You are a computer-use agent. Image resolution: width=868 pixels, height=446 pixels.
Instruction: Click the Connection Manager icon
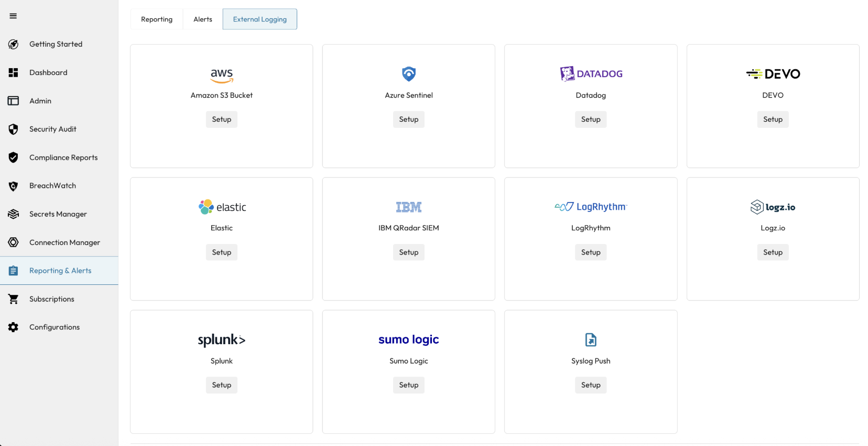click(13, 242)
